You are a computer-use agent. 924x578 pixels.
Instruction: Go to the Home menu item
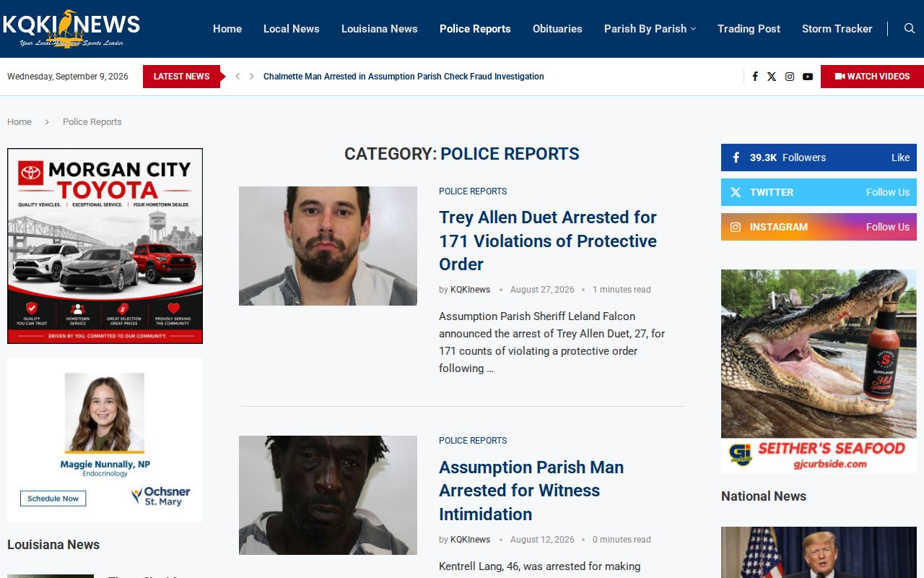pyautogui.click(x=227, y=29)
